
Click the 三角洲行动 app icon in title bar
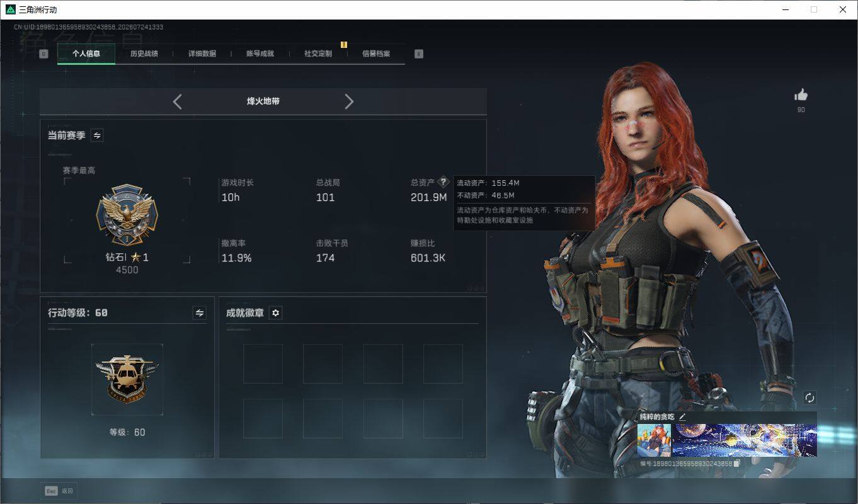pyautogui.click(x=10, y=9)
